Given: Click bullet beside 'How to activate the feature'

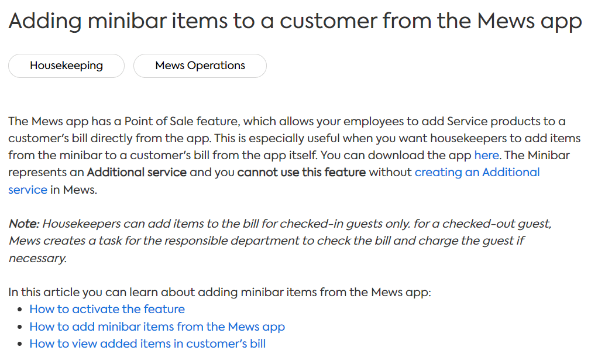Looking at the screenshot, I should pyautogui.click(x=20, y=310).
